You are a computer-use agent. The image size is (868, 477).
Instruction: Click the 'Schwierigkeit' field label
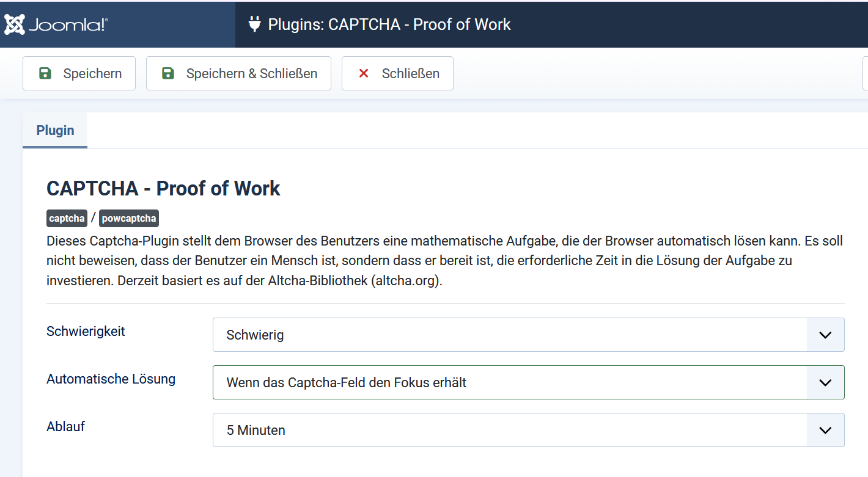[x=86, y=331]
